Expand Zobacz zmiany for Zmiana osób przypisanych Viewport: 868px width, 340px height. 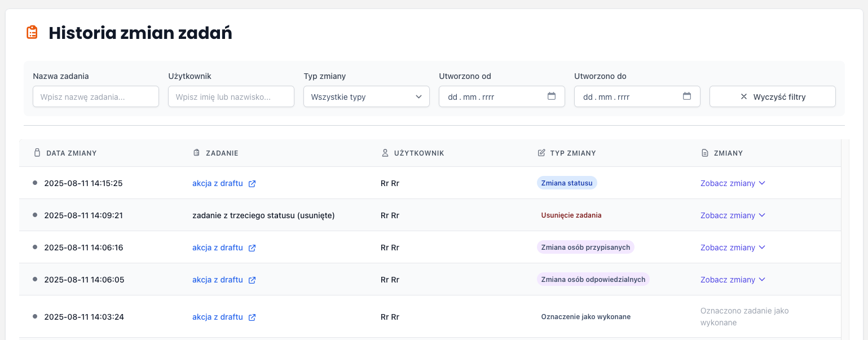click(732, 248)
